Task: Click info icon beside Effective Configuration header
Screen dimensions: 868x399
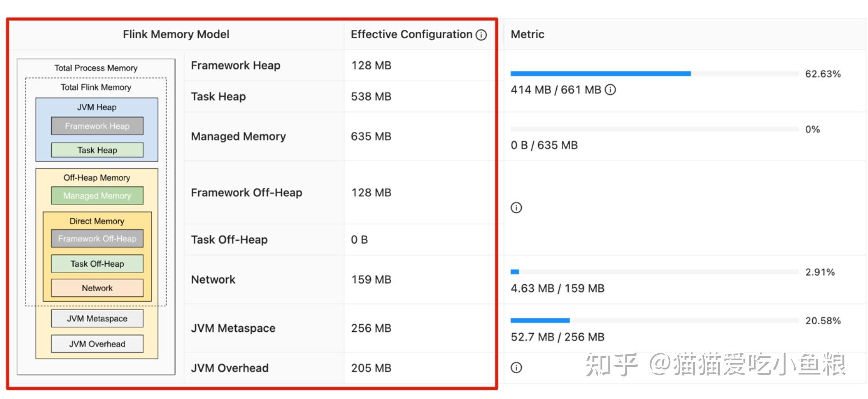Action: [x=481, y=35]
